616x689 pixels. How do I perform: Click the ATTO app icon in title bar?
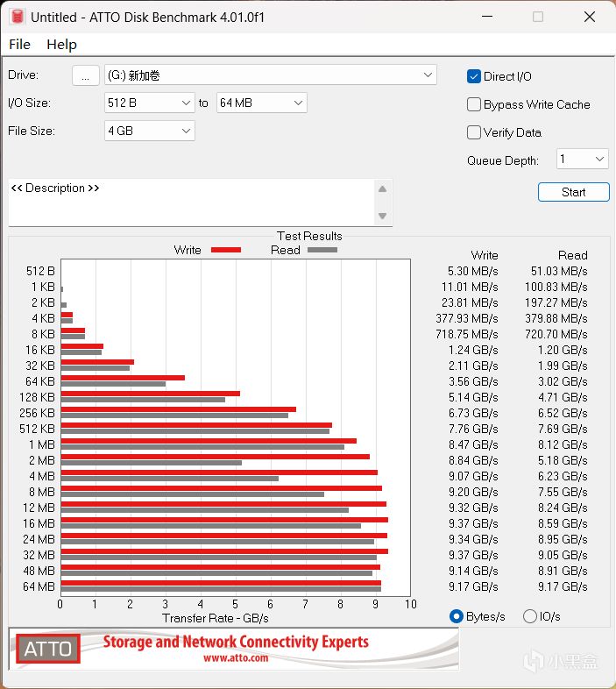tap(18, 17)
